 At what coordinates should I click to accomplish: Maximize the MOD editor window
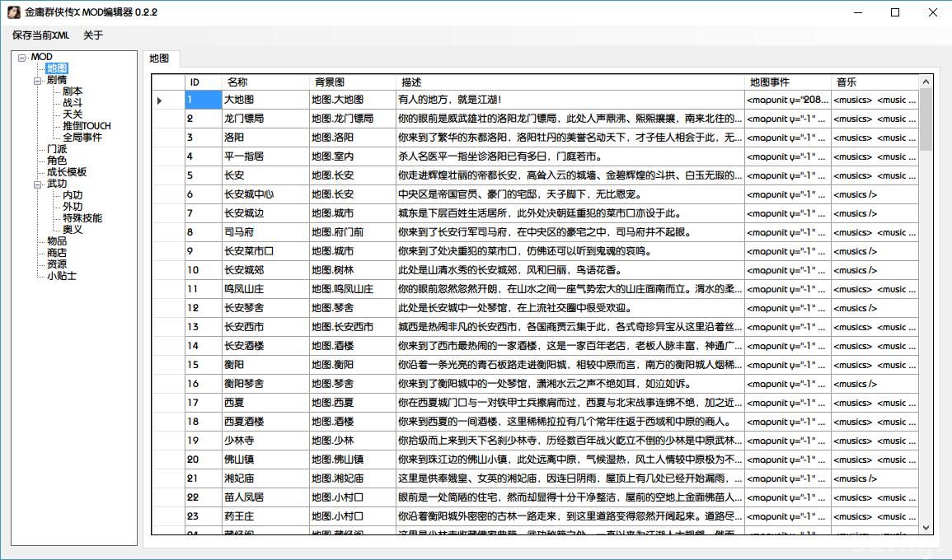pyautogui.click(x=895, y=12)
